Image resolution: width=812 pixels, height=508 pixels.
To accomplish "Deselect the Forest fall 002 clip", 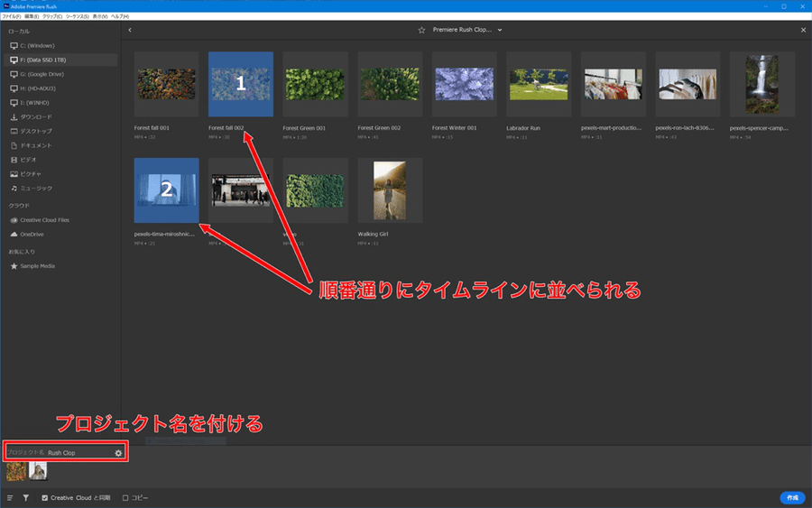I will 240,84.
